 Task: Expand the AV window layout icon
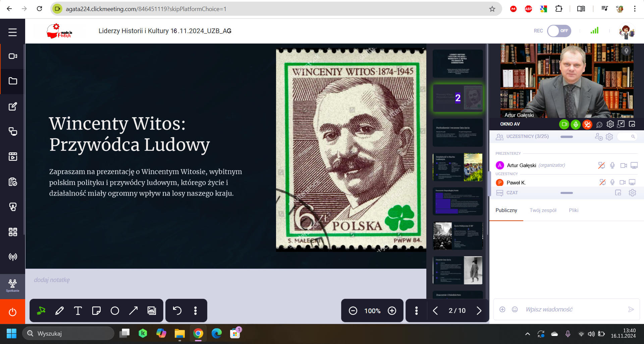click(x=621, y=124)
